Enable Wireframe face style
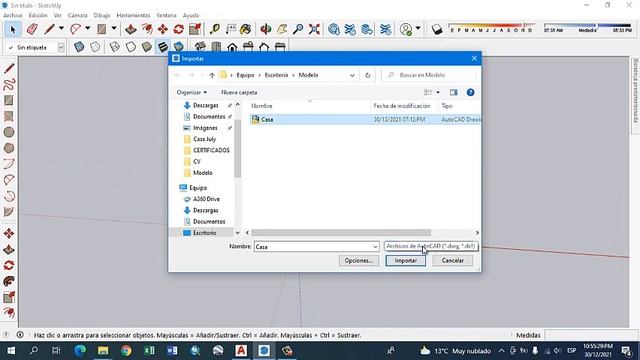The height and width of the screenshot is (360, 640). [x=115, y=47]
